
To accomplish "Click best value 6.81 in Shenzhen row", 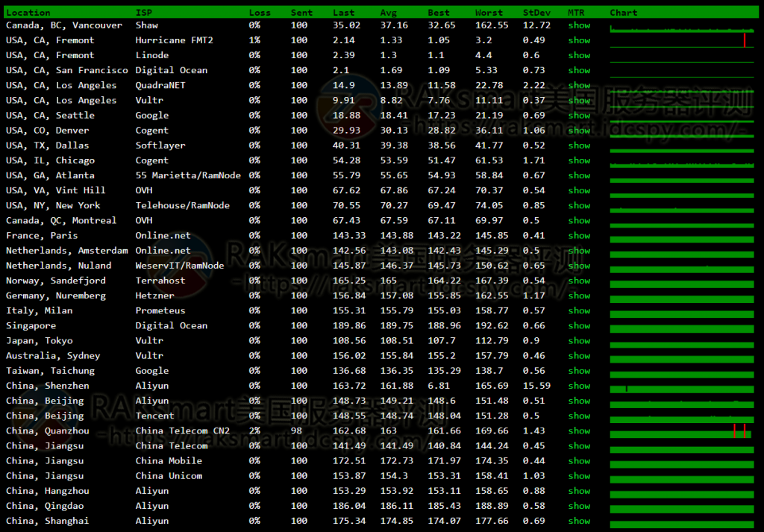I will (x=439, y=386).
